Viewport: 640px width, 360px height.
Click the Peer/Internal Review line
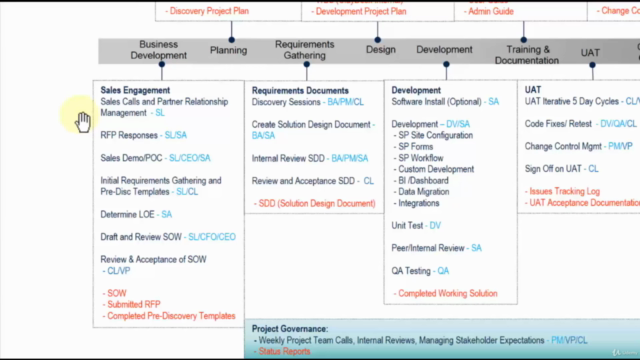pyautogui.click(x=436, y=248)
